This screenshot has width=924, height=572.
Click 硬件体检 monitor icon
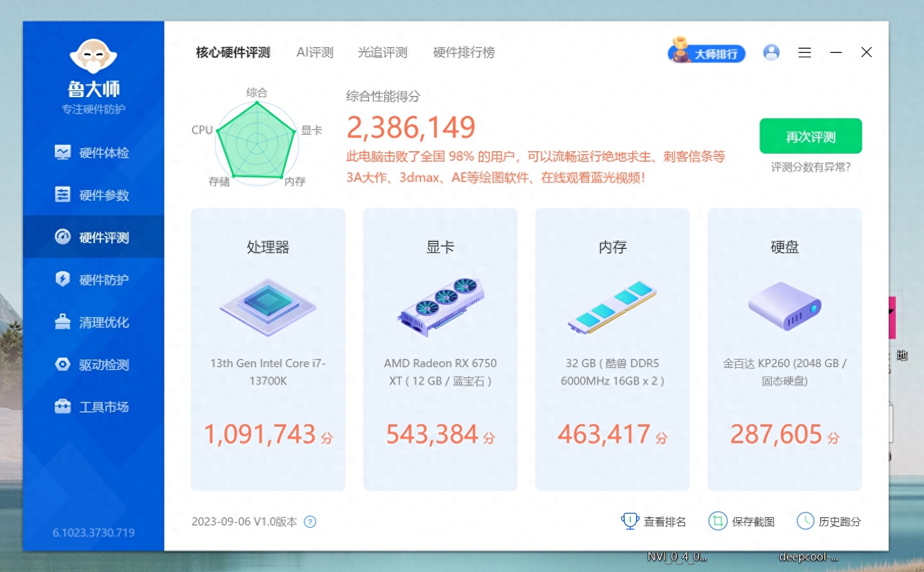tap(62, 152)
